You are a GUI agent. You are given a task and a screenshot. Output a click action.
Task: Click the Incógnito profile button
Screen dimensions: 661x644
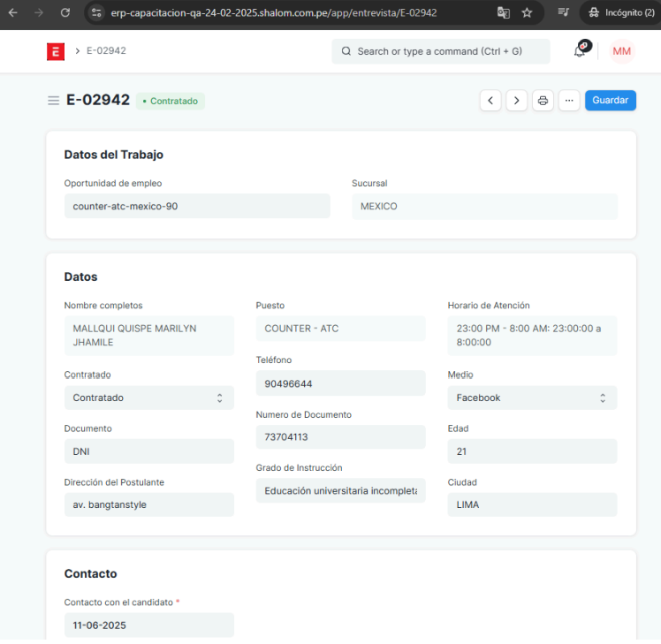click(617, 13)
